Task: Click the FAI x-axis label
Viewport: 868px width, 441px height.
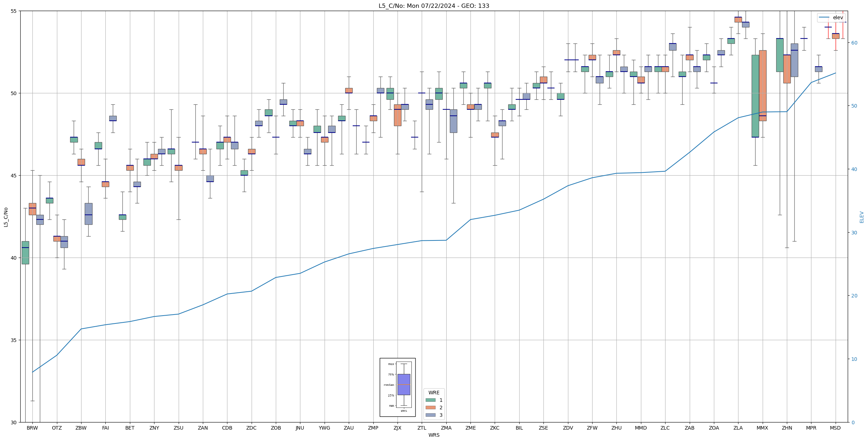Action: tap(106, 428)
